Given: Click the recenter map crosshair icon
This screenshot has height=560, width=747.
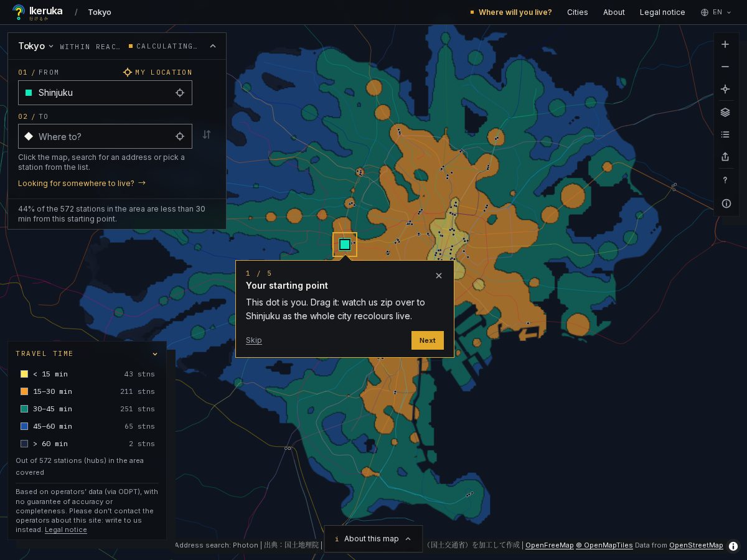Looking at the screenshot, I should click(x=725, y=89).
